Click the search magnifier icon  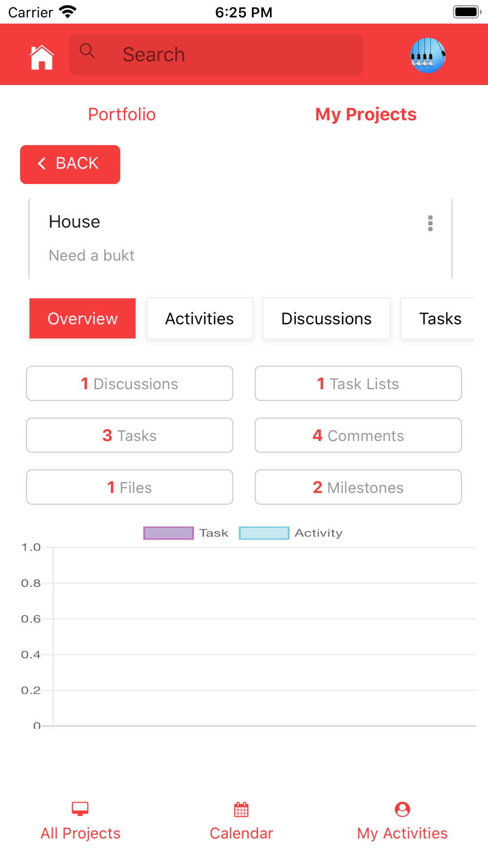tap(87, 50)
